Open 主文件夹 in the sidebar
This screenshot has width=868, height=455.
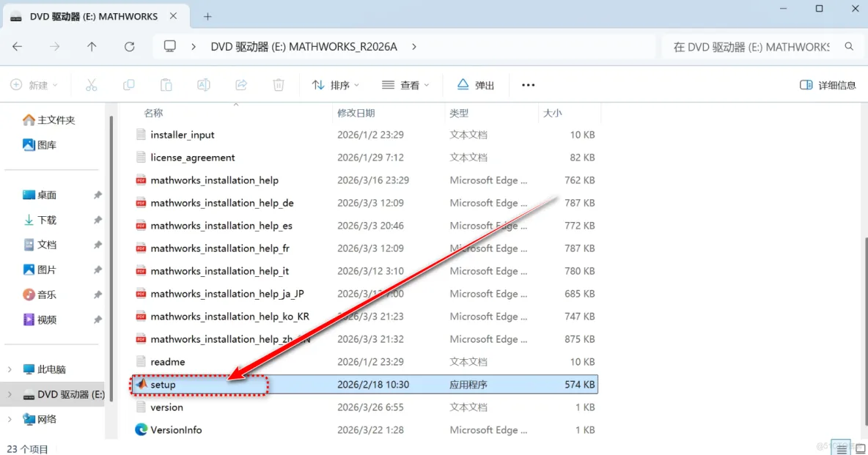point(48,119)
